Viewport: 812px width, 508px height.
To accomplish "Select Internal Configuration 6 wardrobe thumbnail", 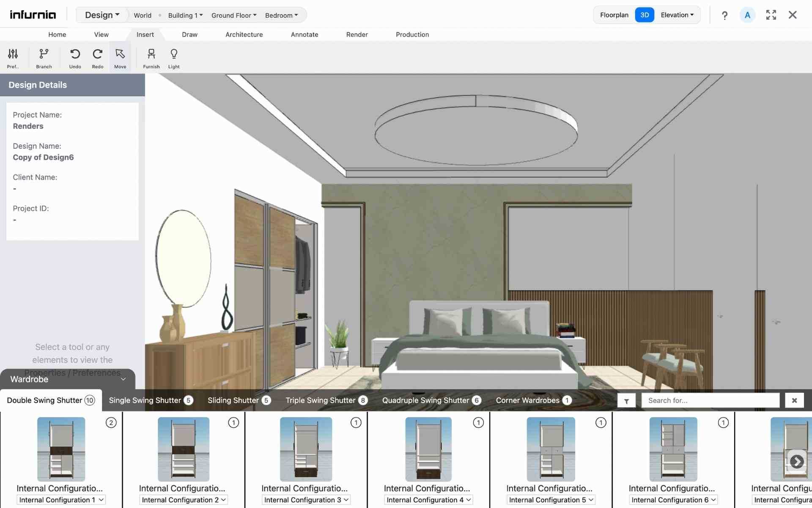I will pos(673,449).
